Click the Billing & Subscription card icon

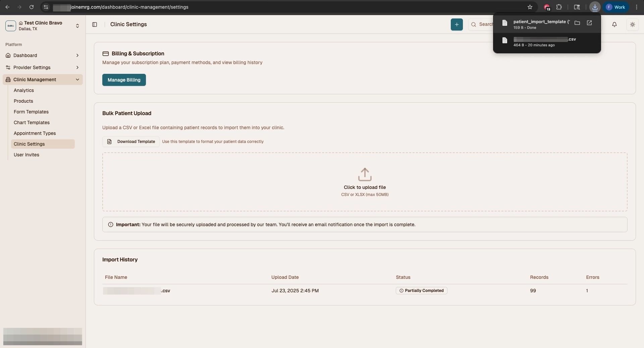tap(106, 54)
